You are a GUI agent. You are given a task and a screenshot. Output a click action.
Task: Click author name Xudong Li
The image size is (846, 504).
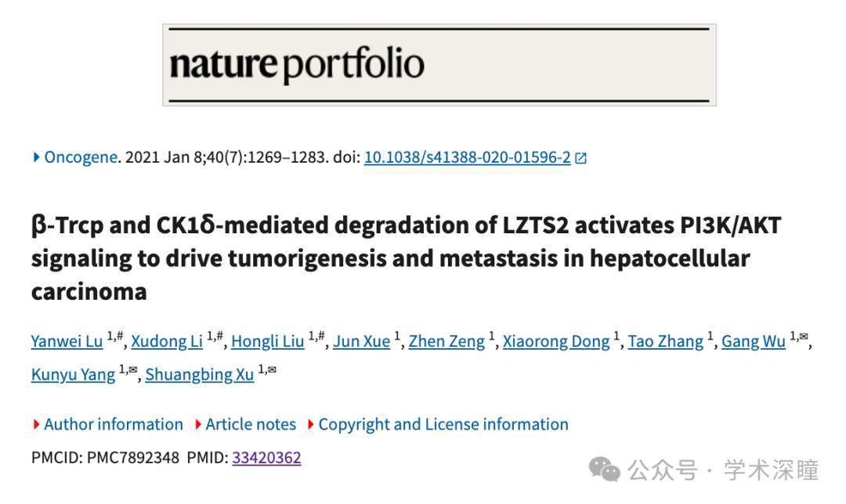point(167,341)
